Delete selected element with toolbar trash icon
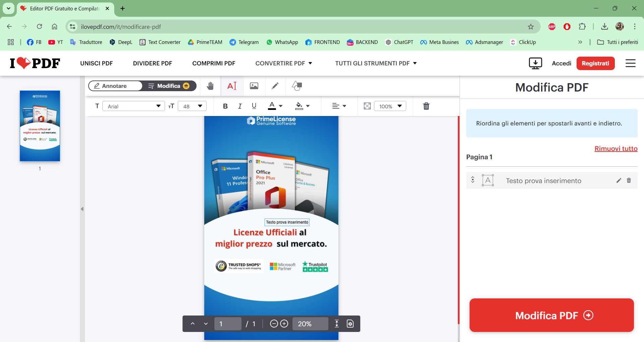644x342 pixels. pos(426,106)
